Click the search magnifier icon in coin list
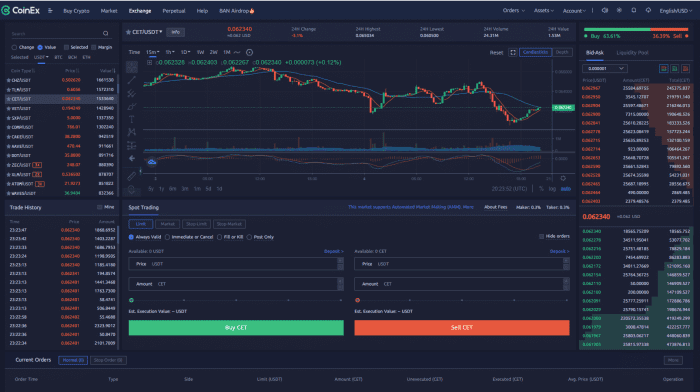This screenshot has height=392, width=700. point(105,33)
